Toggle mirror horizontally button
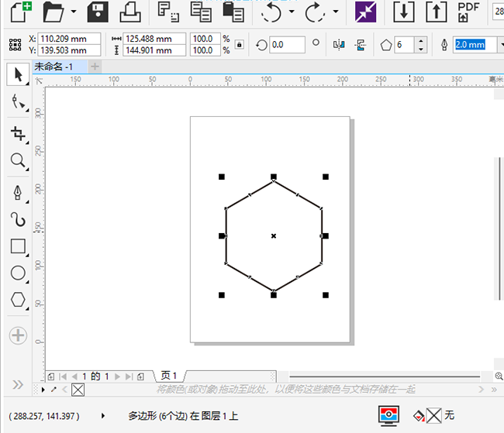 pyautogui.click(x=338, y=45)
